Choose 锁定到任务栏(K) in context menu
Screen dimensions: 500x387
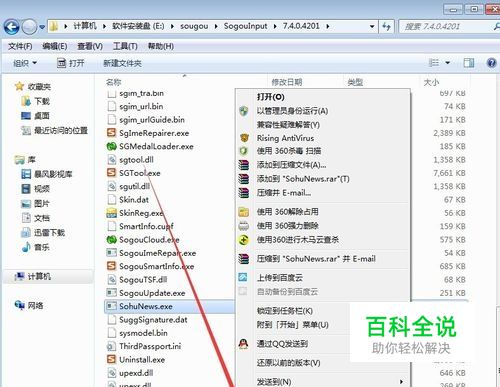[x=284, y=311]
